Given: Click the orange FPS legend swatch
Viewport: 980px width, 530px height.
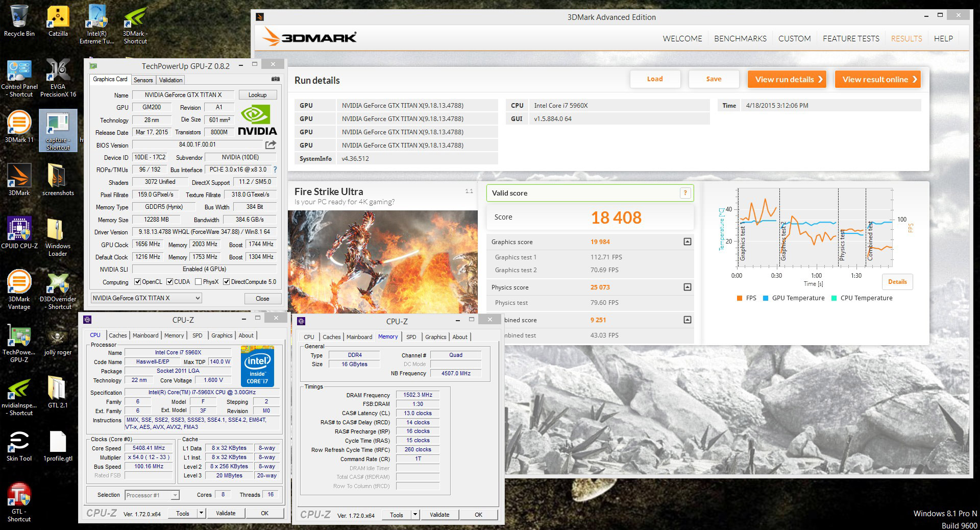Looking at the screenshot, I should [x=739, y=298].
